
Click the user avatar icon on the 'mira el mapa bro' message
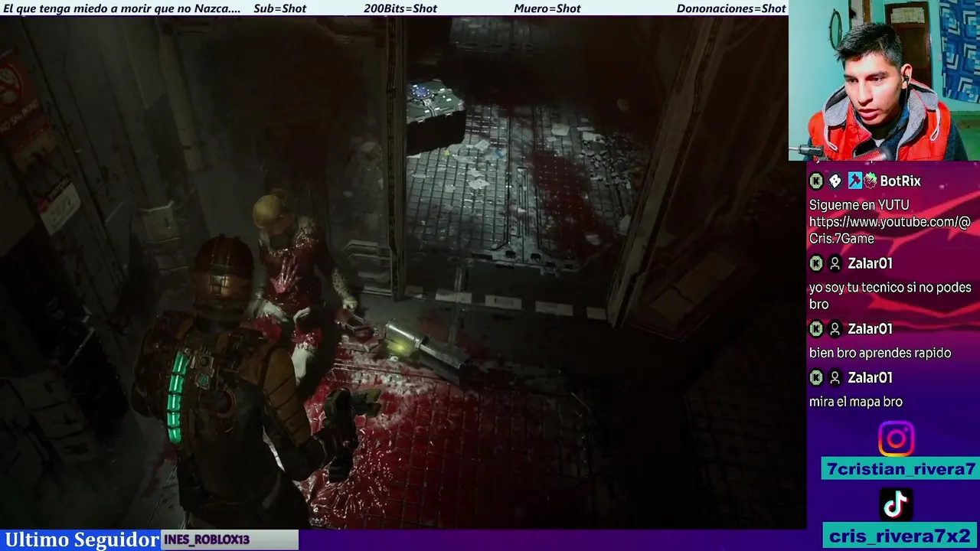pyautogui.click(x=835, y=378)
